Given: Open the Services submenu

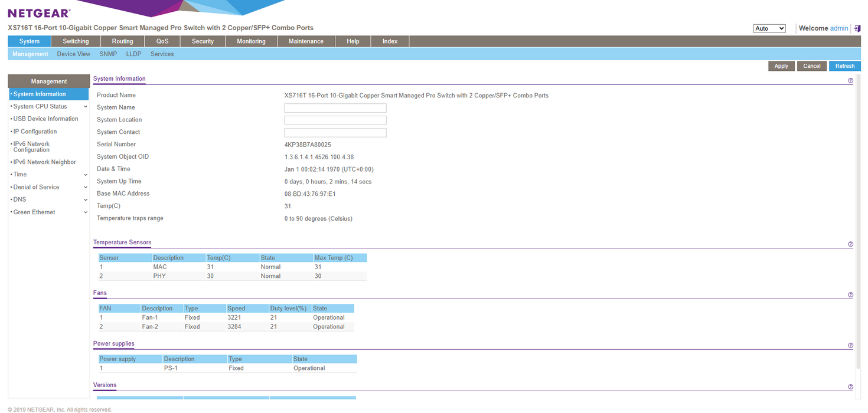Looking at the screenshot, I should pyautogui.click(x=162, y=54).
